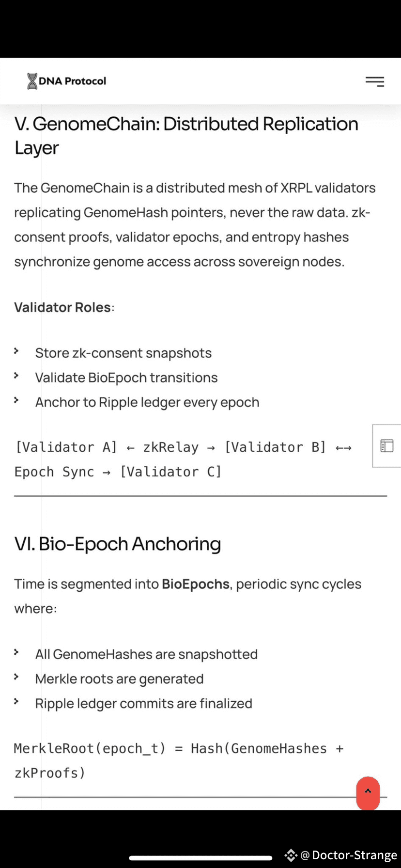Click the Bio-Epoch Anchoring section heading
The width and height of the screenshot is (401, 868).
coord(118,544)
